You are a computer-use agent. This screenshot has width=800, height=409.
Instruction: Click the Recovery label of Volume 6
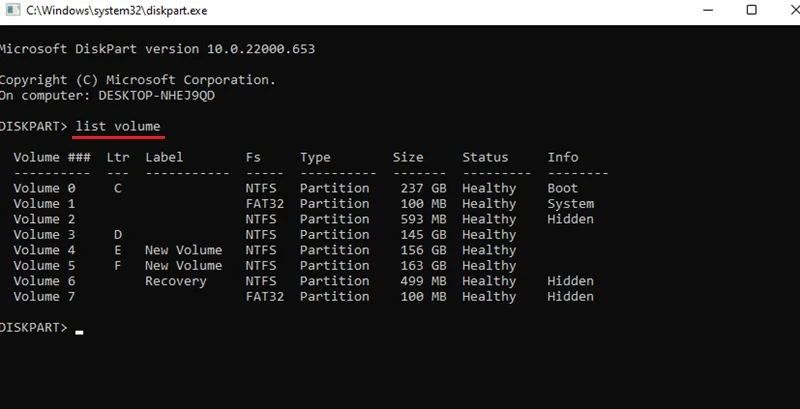176,281
